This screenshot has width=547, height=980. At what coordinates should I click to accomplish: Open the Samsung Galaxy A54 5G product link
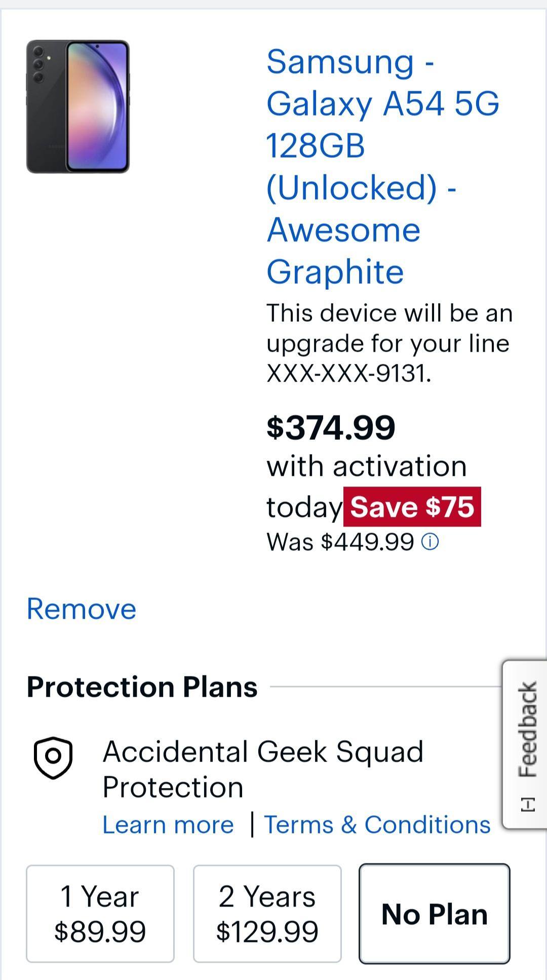382,166
